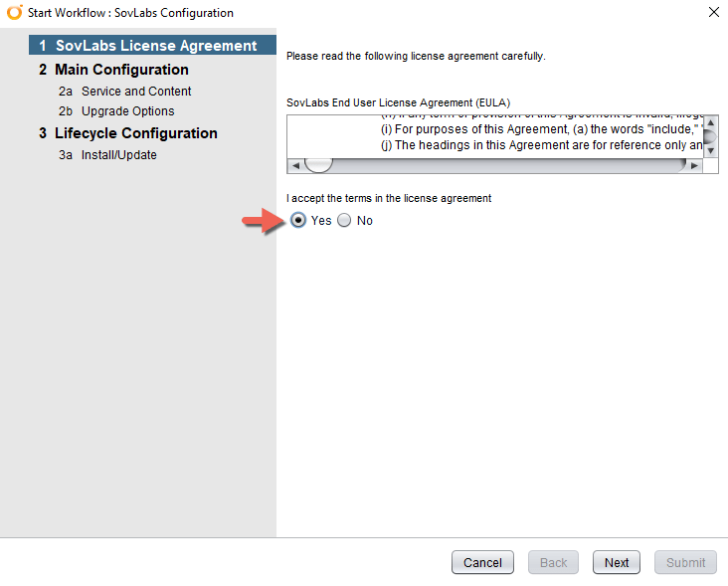Open the Upgrade Options substep

pos(127,111)
